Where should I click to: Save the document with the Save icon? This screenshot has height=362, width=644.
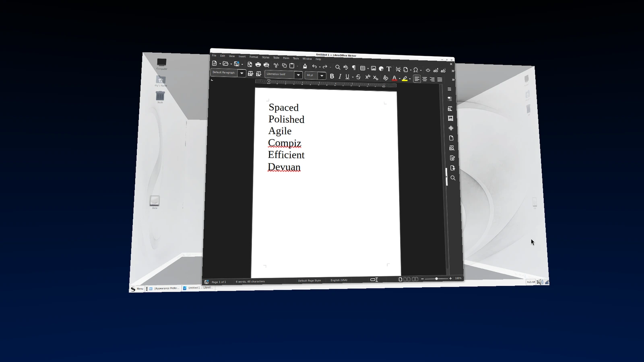[x=237, y=64]
